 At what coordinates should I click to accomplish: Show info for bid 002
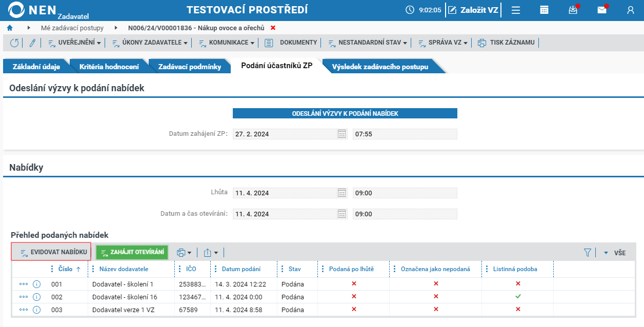click(x=36, y=297)
